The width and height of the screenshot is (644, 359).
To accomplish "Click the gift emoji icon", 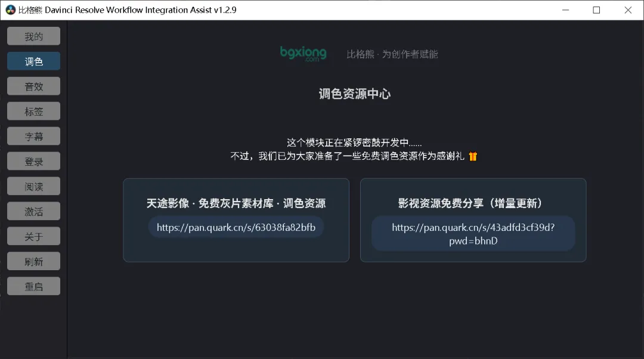I will pyautogui.click(x=473, y=156).
